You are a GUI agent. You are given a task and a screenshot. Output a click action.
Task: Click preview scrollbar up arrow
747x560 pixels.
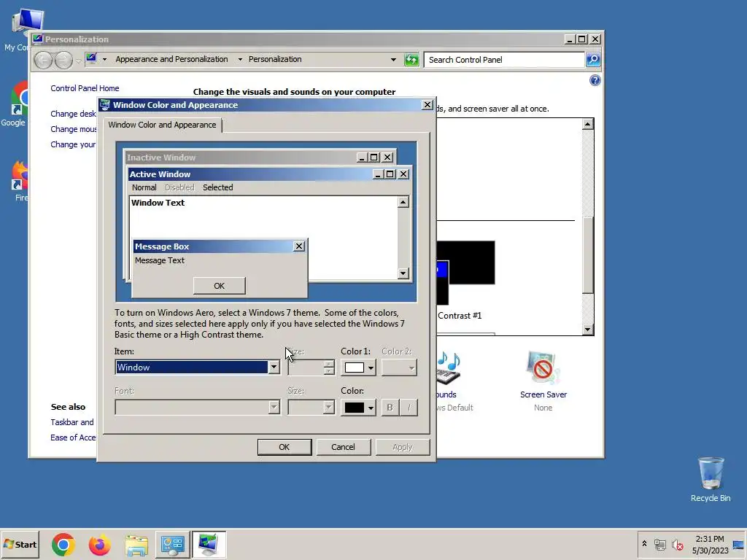403,203
